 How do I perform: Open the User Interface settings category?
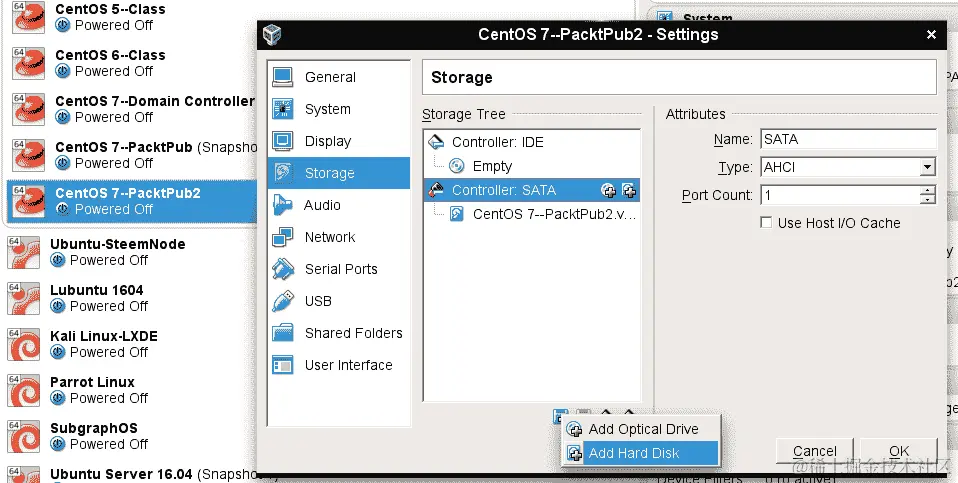[338, 365]
